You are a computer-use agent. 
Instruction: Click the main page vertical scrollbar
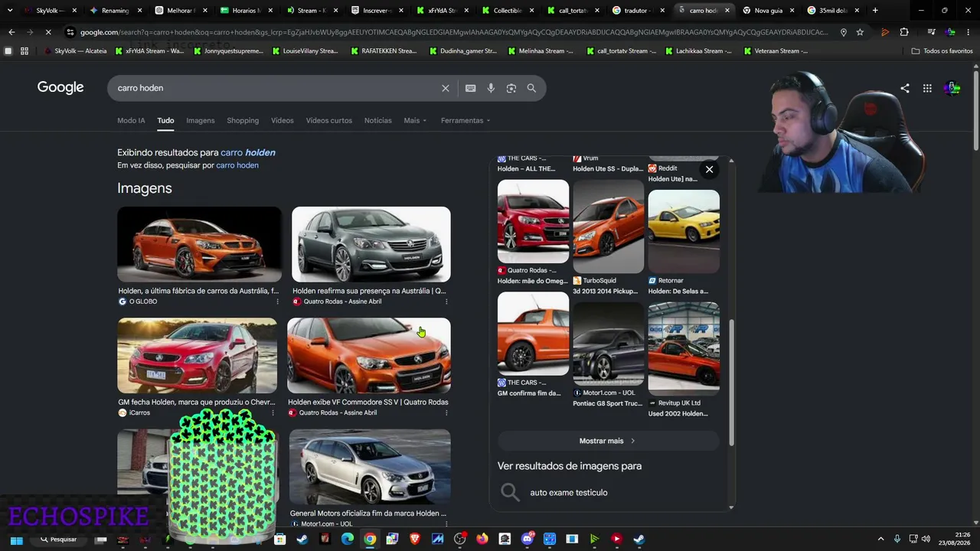pos(975,111)
